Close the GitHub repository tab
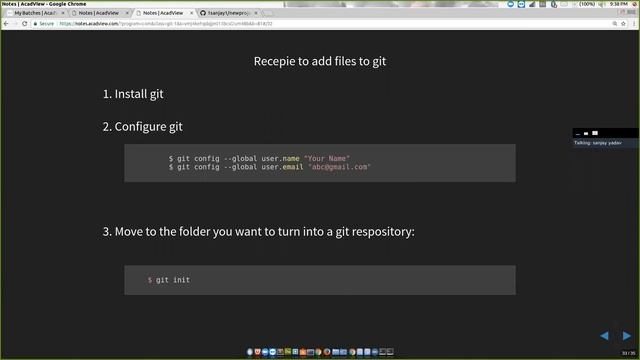Screen dimensions: 640x360 coord(256,13)
